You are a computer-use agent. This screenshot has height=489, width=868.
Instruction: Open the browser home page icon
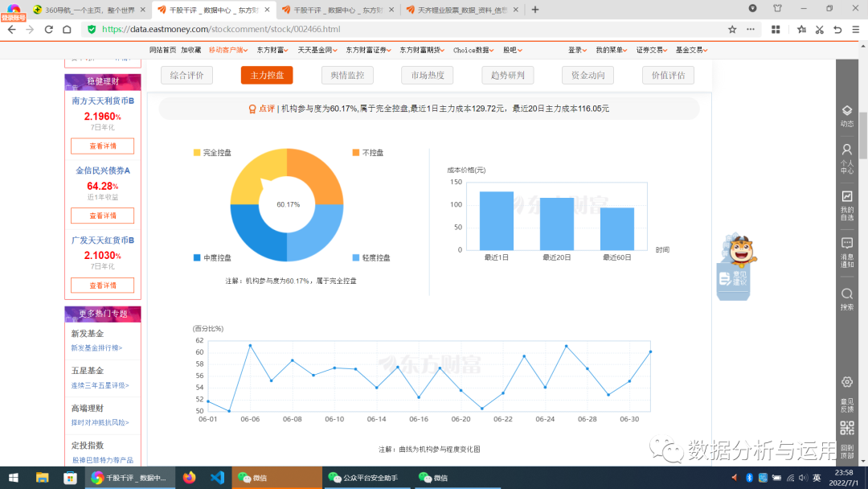pyautogui.click(x=67, y=29)
